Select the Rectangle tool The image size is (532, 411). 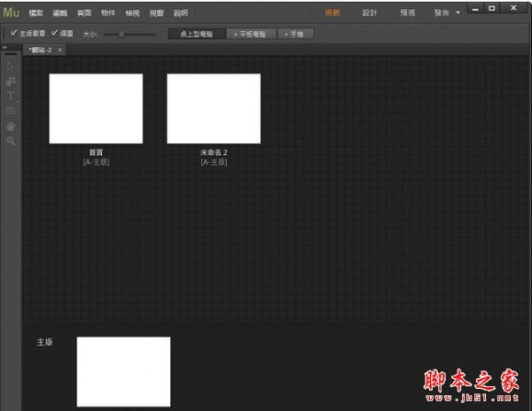click(11, 111)
